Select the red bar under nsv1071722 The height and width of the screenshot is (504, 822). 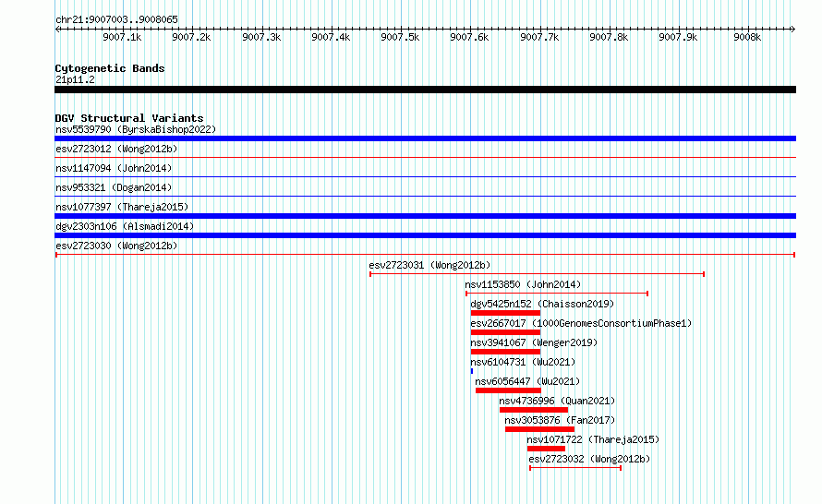point(546,449)
